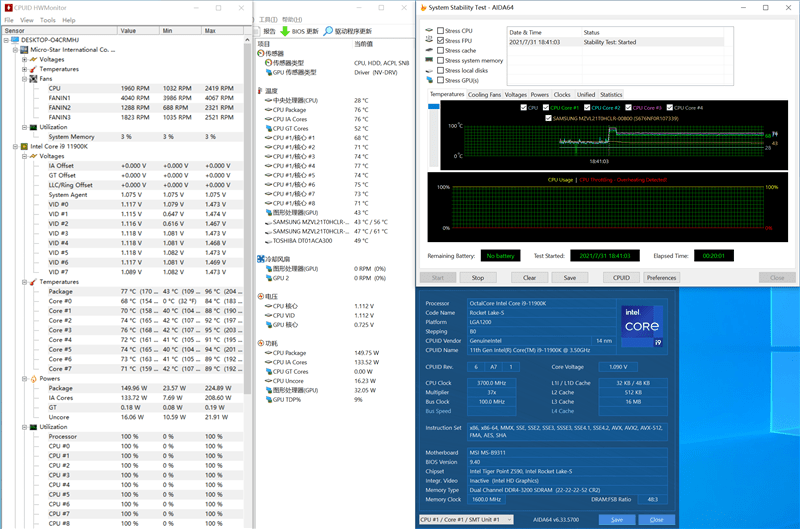Image resolution: width=800 pixels, height=529 pixels.
Task: Collapse the DESKTOP-O4CRMHU tree node
Action: [6, 40]
